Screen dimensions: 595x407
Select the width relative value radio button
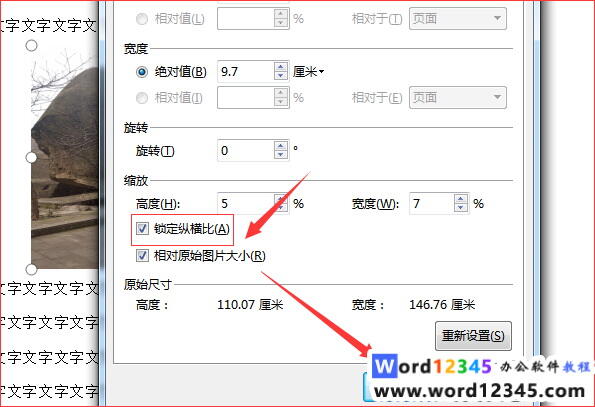pos(142,98)
